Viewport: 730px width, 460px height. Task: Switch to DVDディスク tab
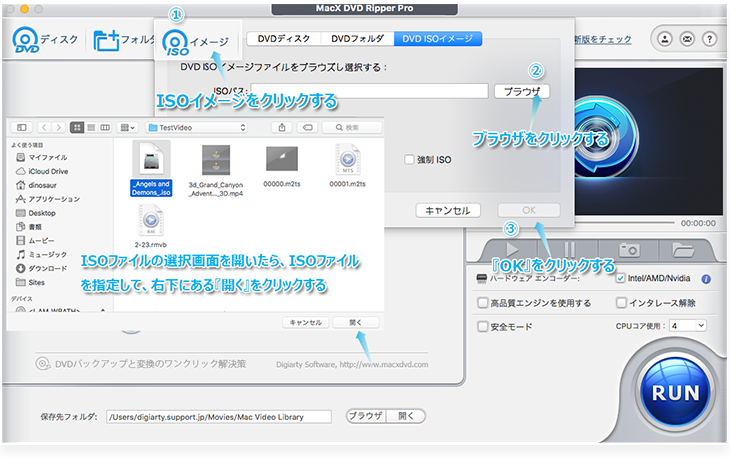point(284,39)
